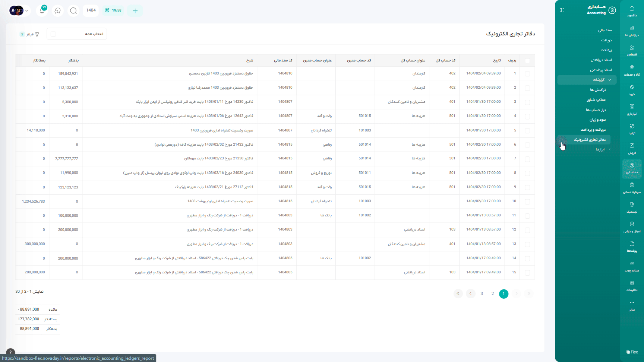The width and height of the screenshot is (644, 362).
Task: Open سود و زیان profit and loss report
Action: (x=597, y=120)
